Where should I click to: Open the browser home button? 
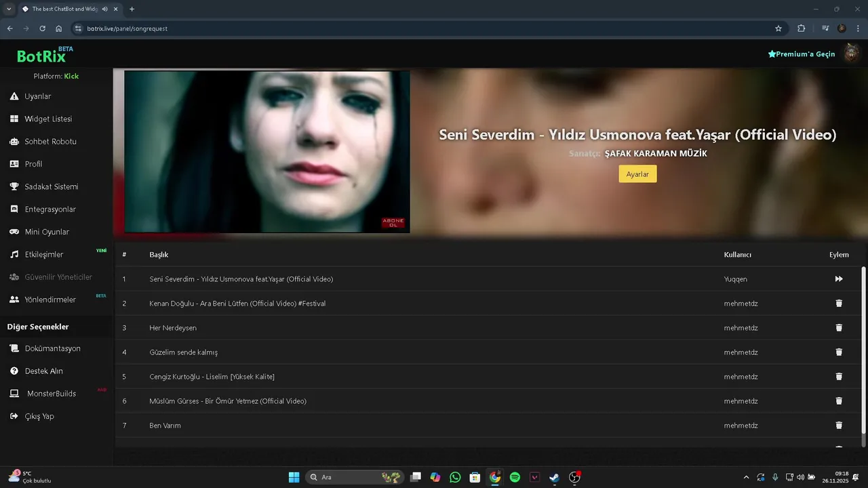pos(59,28)
